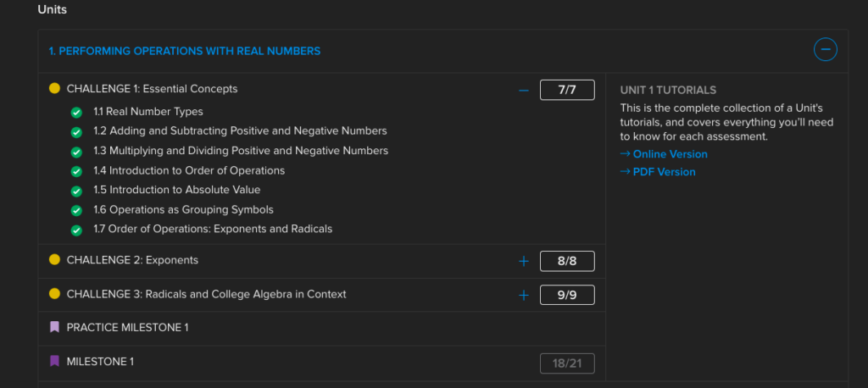The image size is (868, 388).
Task: Click the yellow status dot beside Challenge 2
Action: point(54,259)
